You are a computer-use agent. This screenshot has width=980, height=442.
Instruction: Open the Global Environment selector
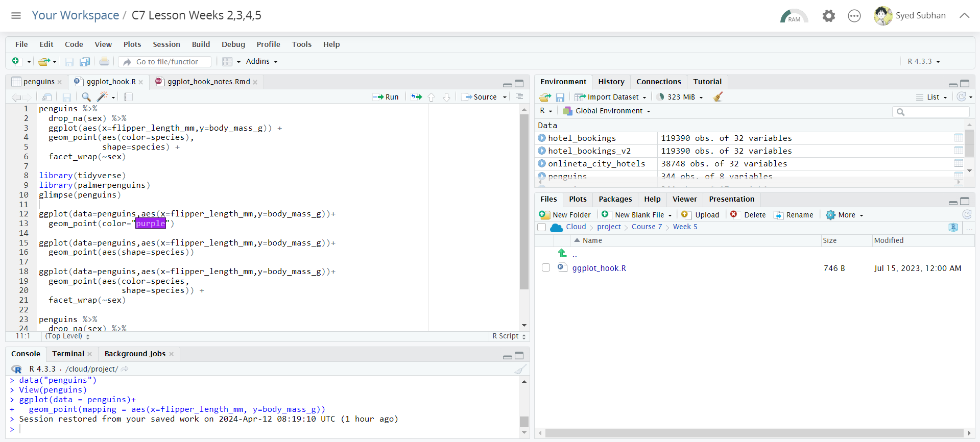(607, 111)
